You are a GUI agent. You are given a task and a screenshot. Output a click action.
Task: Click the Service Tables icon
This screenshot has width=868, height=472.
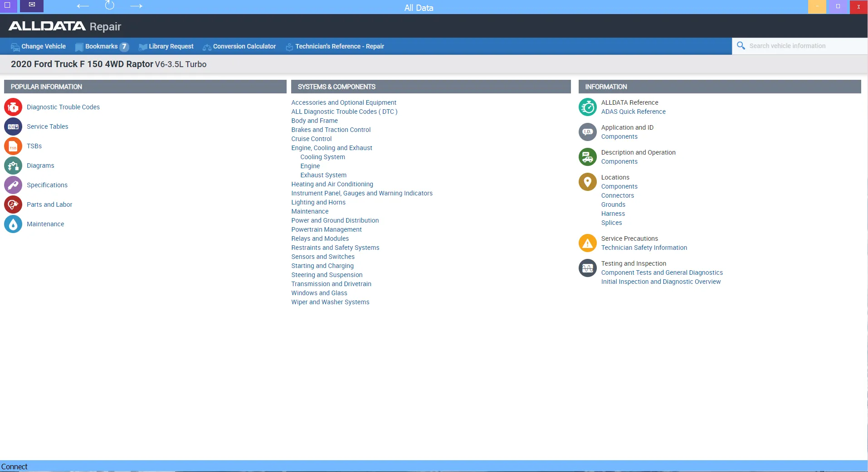[13, 127]
